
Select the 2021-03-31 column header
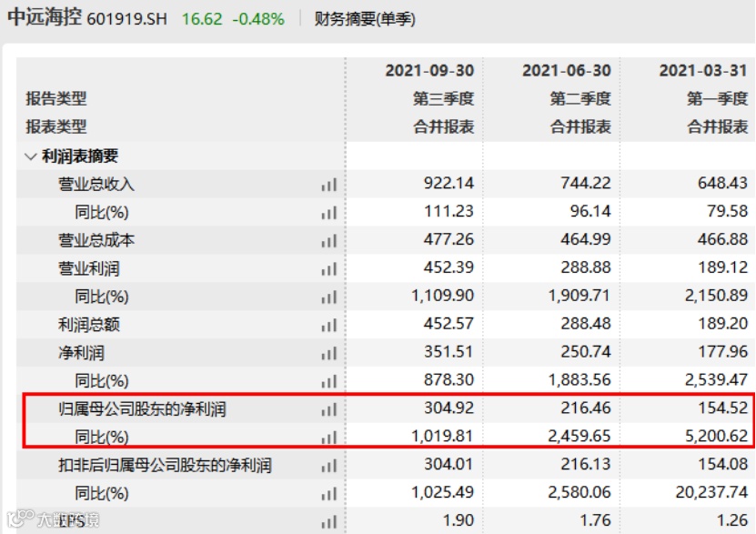click(x=703, y=71)
